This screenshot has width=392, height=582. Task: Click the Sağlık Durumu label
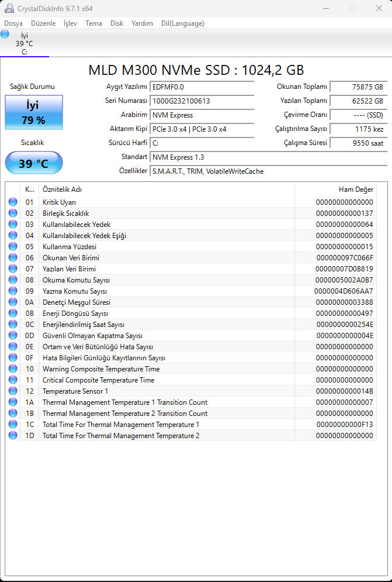coord(32,87)
